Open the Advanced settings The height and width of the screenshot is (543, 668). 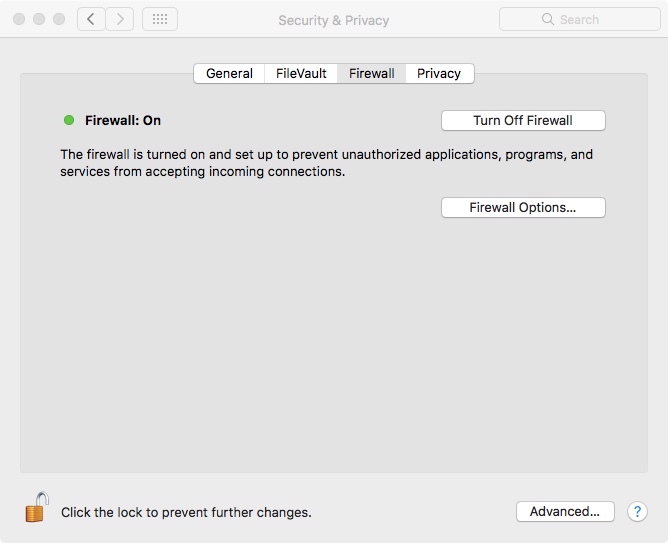564,511
